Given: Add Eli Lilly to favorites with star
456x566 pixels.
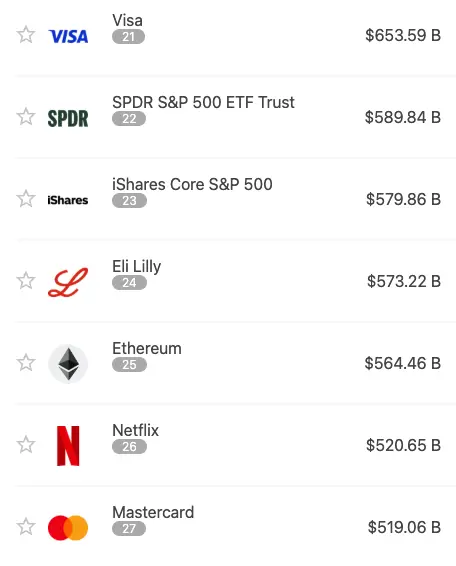Looking at the screenshot, I should click(26, 280).
